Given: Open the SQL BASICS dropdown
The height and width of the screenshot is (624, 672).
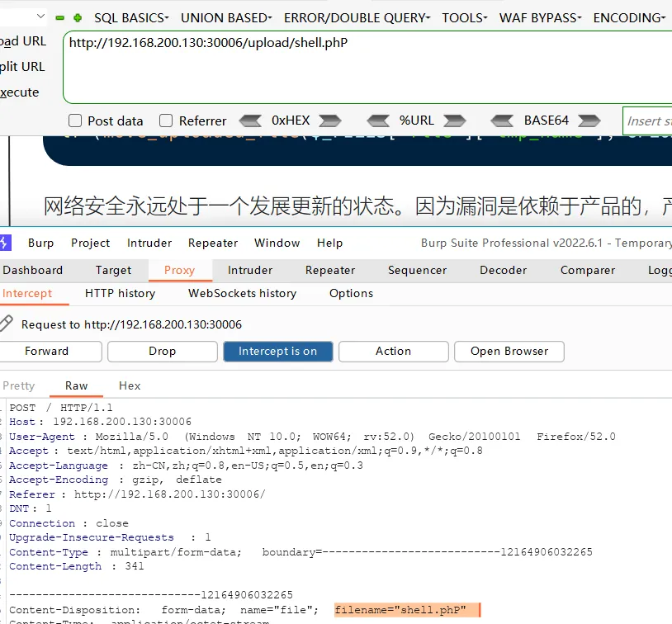Looking at the screenshot, I should pos(131,17).
